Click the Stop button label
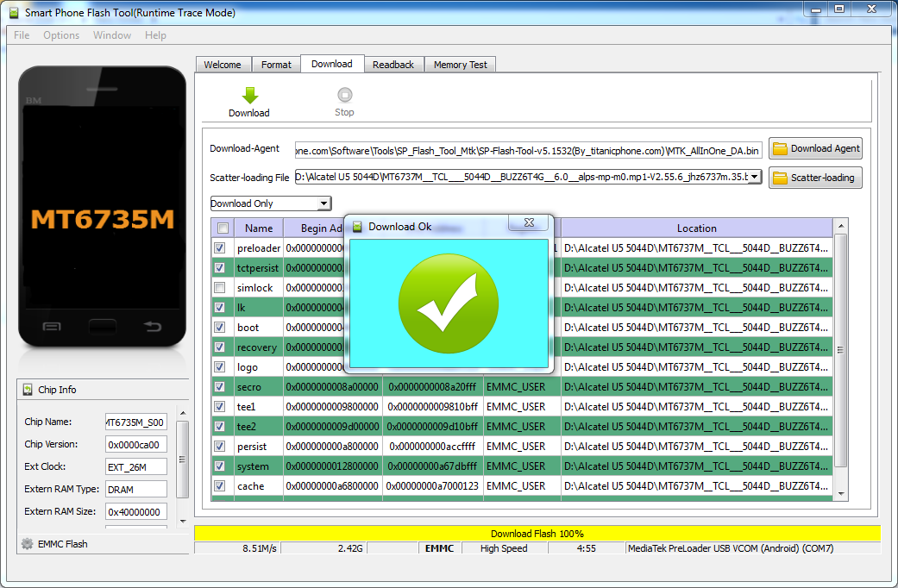This screenshot has height=588, width=898. click(x=345, y=113)
